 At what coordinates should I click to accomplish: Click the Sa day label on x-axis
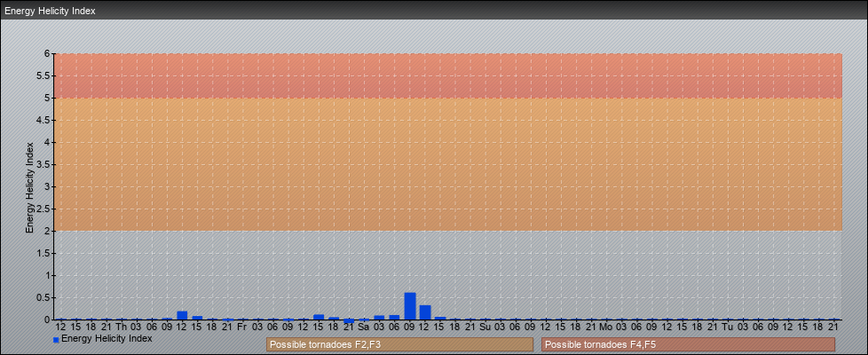pos(364,327)
